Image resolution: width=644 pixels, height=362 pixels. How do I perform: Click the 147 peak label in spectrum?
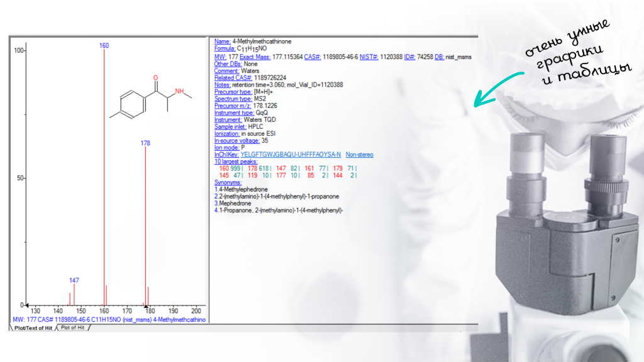pos(74,280)
